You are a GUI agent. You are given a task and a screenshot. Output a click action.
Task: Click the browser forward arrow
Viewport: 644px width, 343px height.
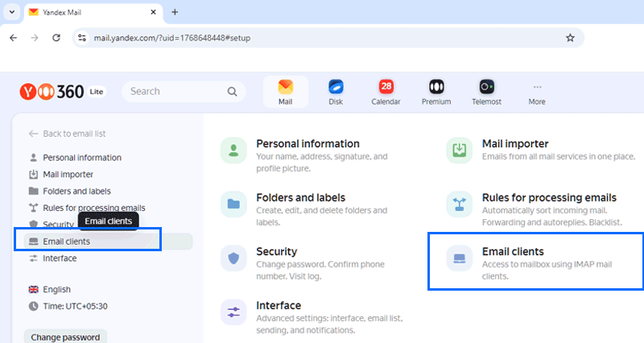click(35, 38)
